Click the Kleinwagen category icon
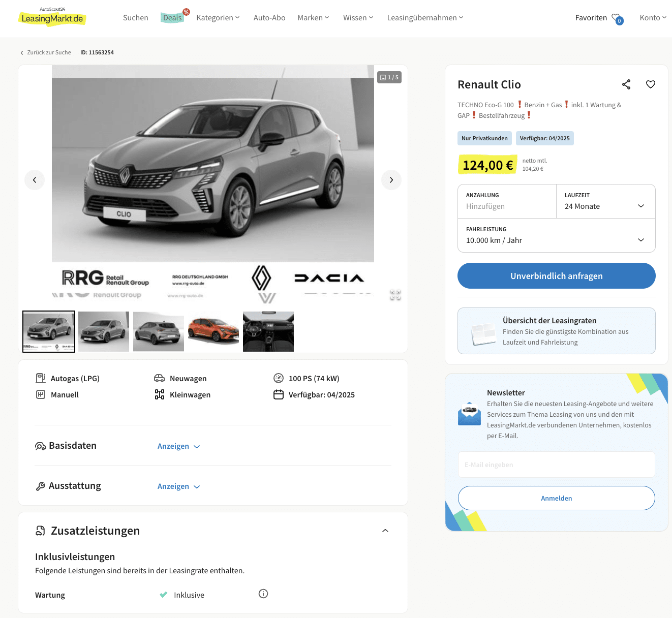Screen dimensions: 672x618 click(x=160, y=394)
